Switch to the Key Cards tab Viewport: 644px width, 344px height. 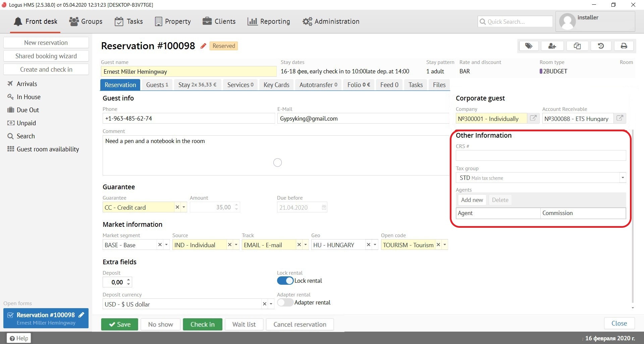(276, 85)
